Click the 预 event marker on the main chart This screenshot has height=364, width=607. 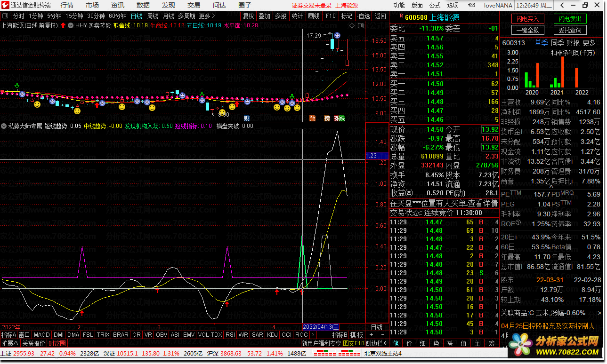click(313, 118)
